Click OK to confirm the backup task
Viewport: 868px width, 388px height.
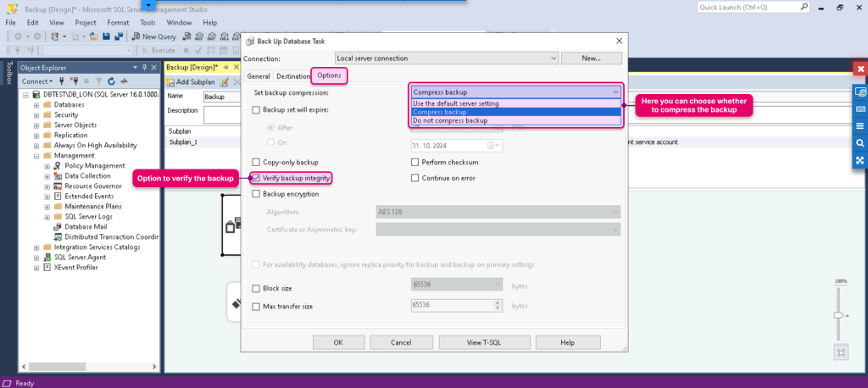[x=338, y=342]
